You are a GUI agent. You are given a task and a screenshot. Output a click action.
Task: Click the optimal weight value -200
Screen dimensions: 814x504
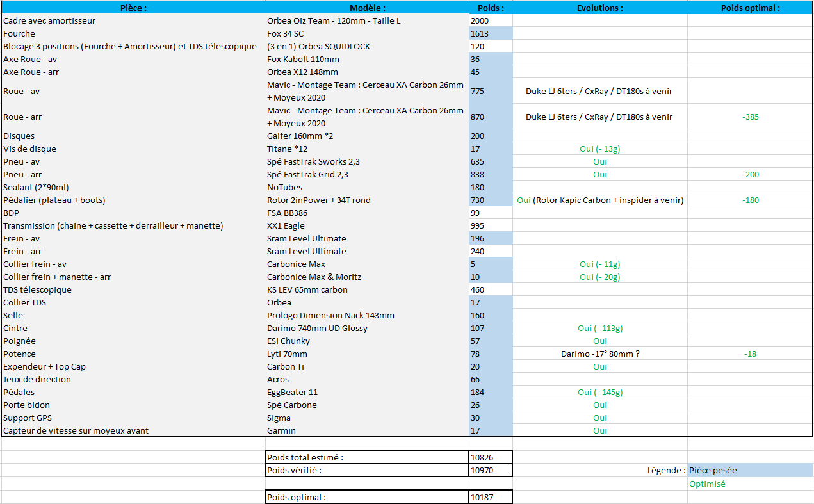coord(751,174)
